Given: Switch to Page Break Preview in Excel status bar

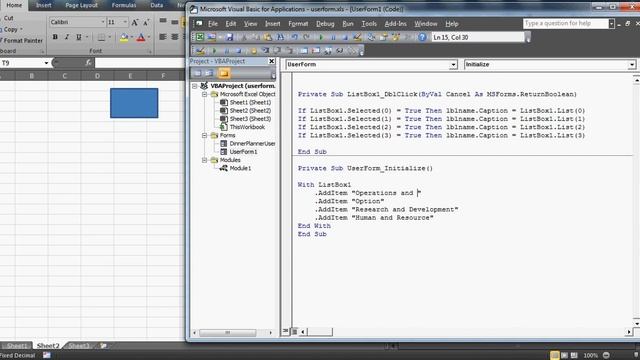Looking at the screenshot, I should click(x=574, y=355).
